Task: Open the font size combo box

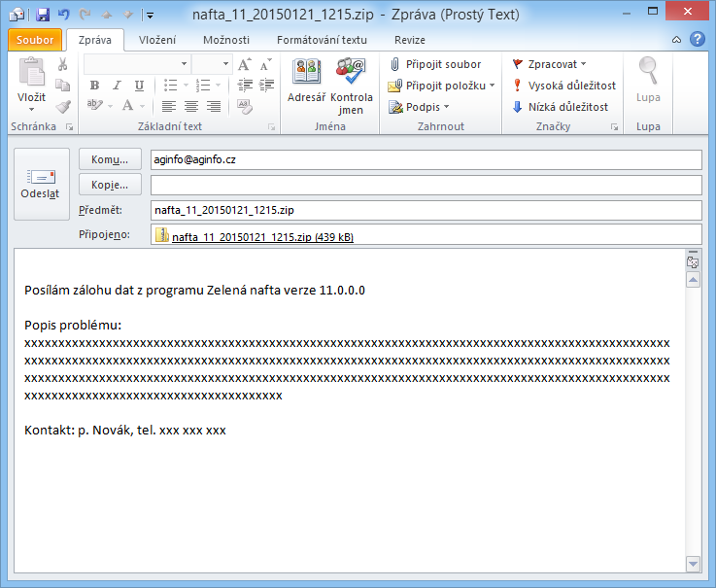Action: click(x=212, y=64)
